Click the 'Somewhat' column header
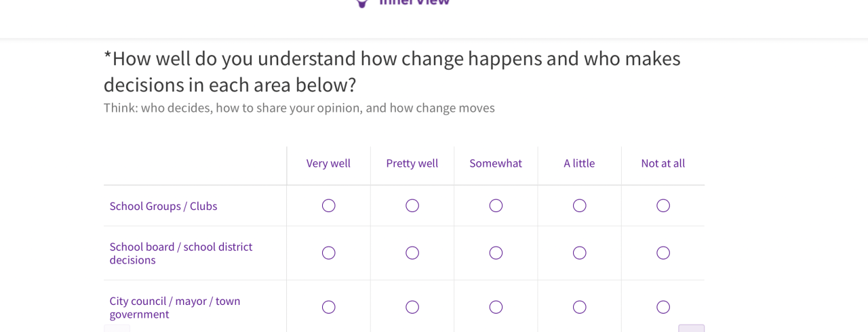The height and width of the screenshot is (332, 868). tap(496, 163)
